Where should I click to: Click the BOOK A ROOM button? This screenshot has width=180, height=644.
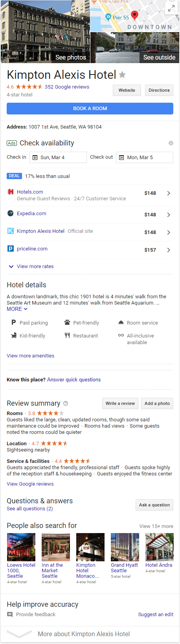point(90,109)
